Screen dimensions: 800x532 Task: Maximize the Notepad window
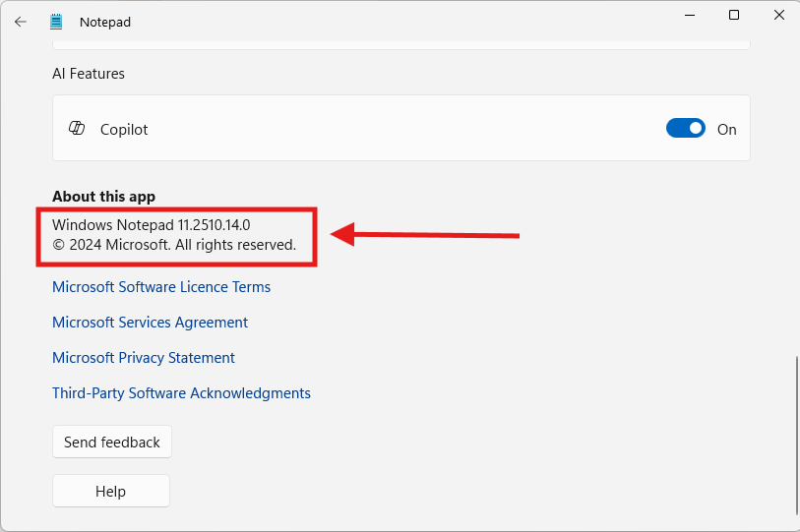(x=734, y=16)
